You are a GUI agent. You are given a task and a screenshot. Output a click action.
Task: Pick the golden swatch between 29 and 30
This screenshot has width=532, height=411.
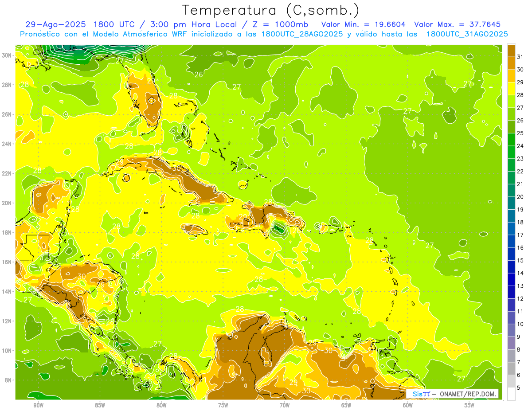tap(511, 76)
